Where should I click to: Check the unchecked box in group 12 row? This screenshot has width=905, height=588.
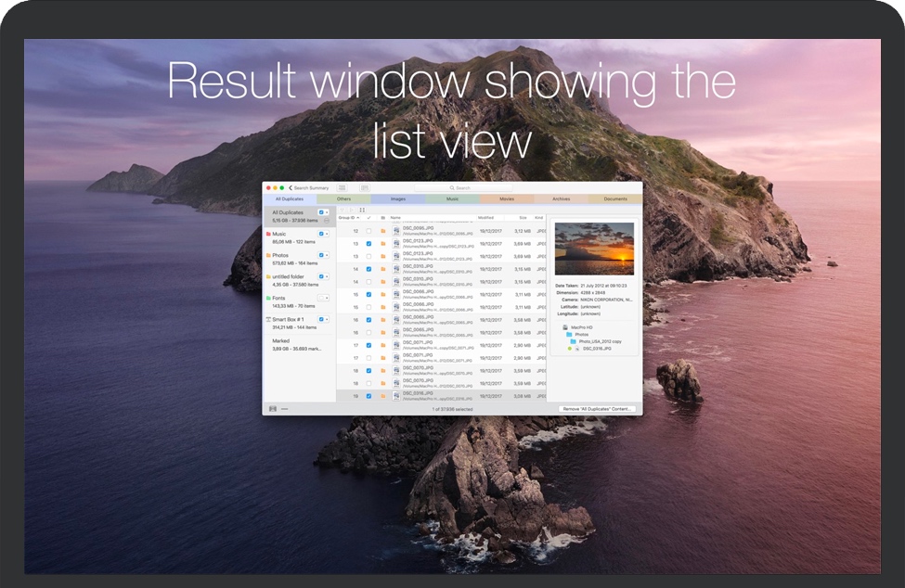click(x=368, y=231)
